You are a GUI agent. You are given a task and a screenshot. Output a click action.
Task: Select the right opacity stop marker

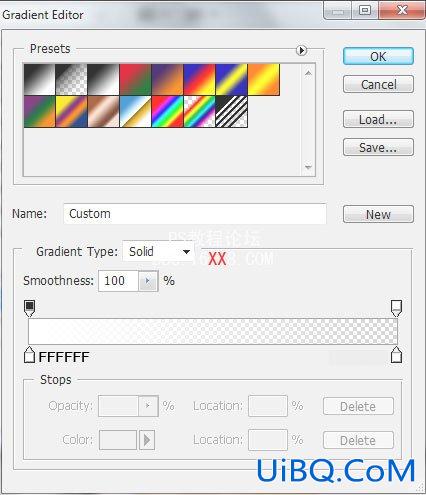[396, 308]
